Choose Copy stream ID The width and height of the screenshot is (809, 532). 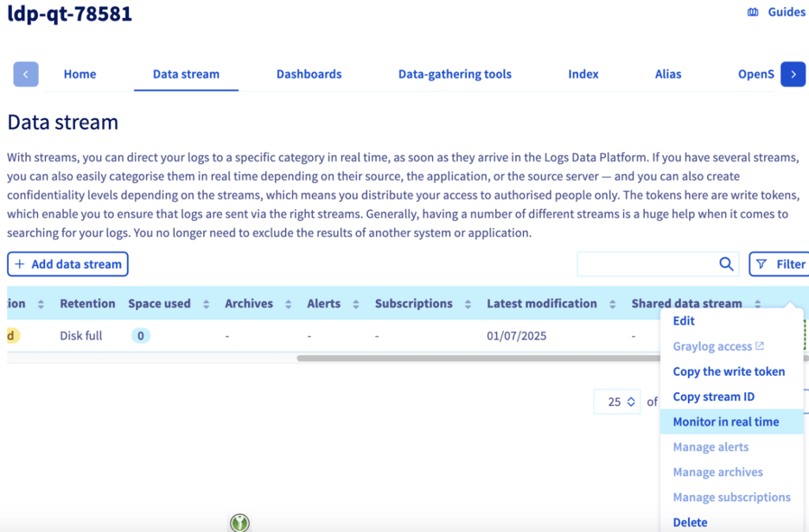[713, 396]
